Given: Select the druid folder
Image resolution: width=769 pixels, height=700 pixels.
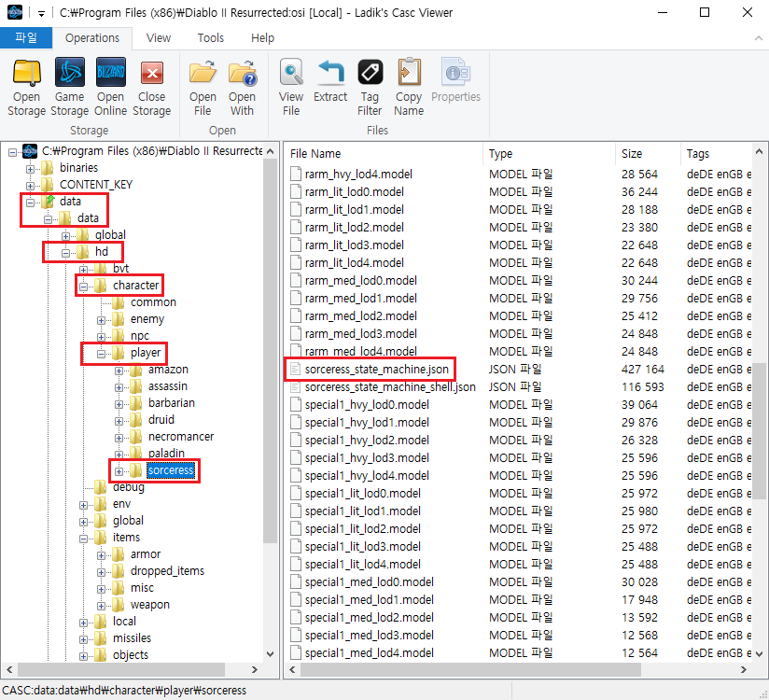Looking at the screenshot, I should (161, 419).
